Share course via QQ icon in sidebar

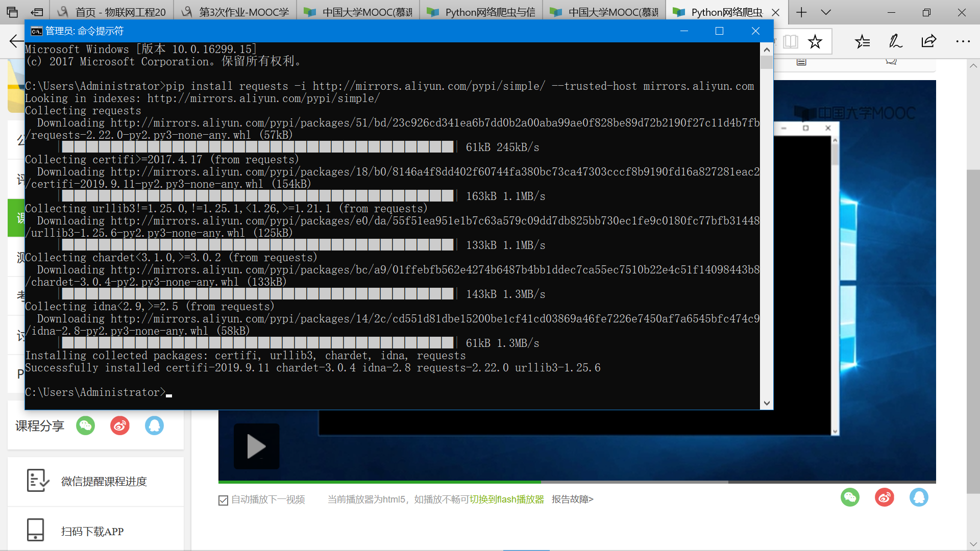click(x=154, y=425)
